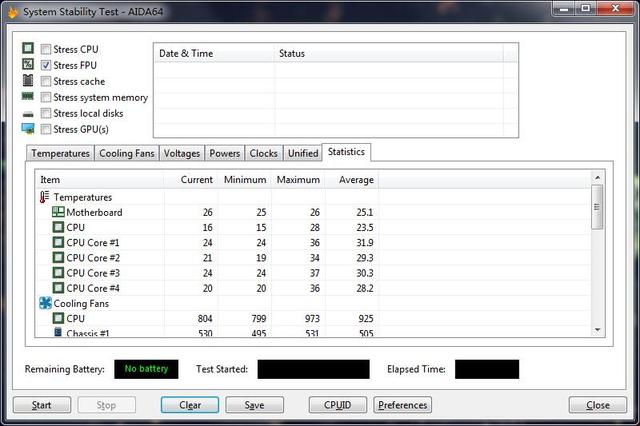Open the Voltages tab
The image size is (640, 426).
[182, 153]
